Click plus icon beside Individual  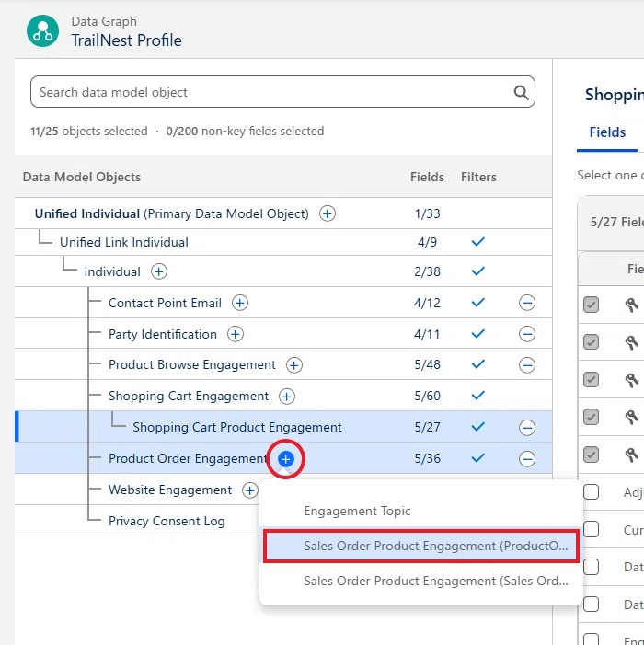[159, 271]
